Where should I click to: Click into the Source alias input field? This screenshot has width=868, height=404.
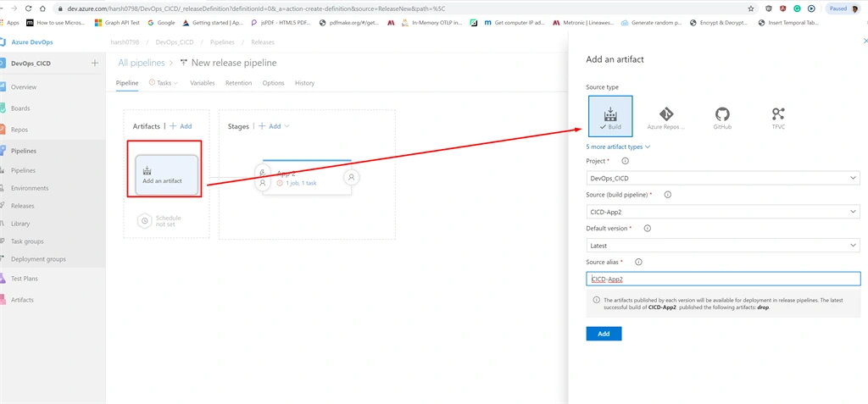click(723, 279)
